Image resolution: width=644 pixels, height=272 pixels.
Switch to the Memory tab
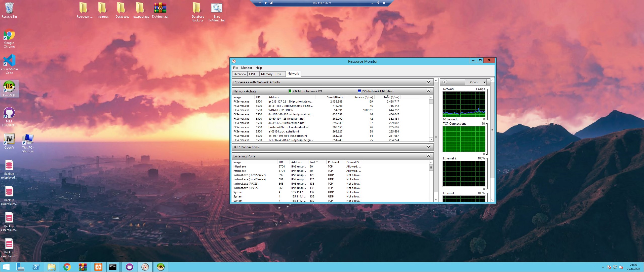pos(266,74)
